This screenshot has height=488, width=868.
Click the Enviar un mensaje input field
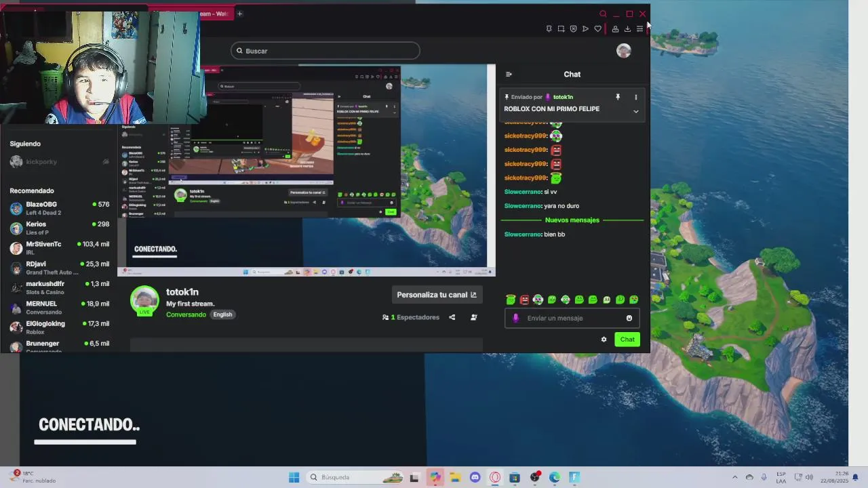(x=572, y=318)
